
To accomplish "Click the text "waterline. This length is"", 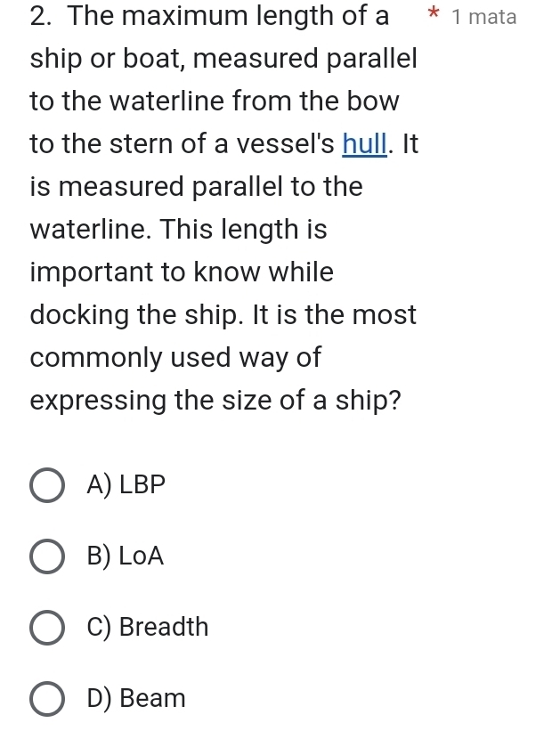I will tap(178, 230).
